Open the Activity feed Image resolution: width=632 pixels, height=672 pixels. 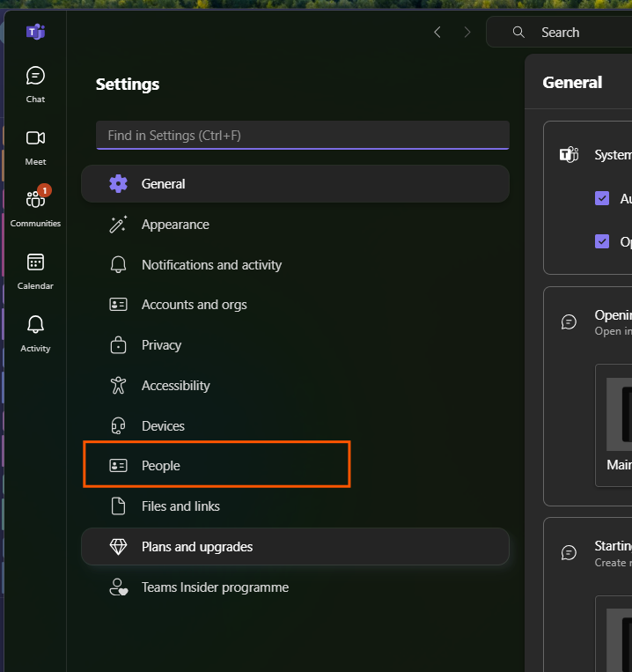35,335
